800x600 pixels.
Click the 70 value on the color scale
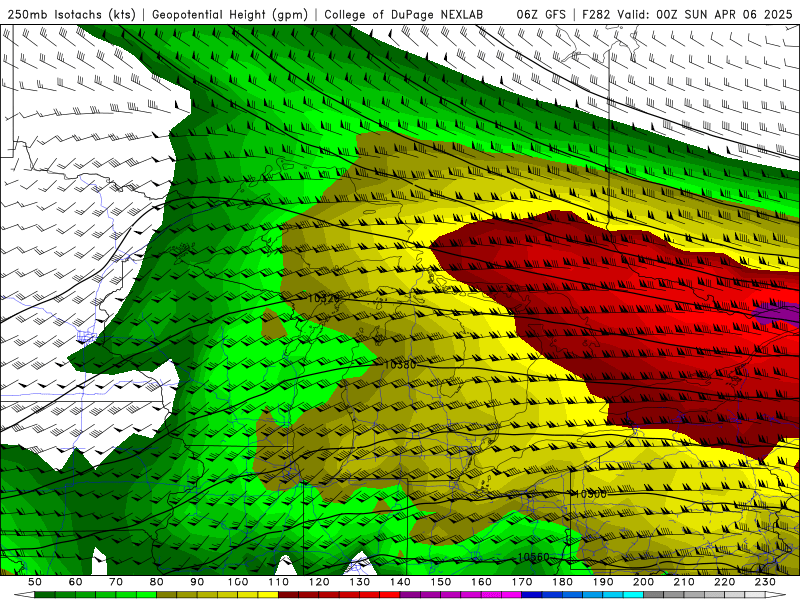pos(116,582)
